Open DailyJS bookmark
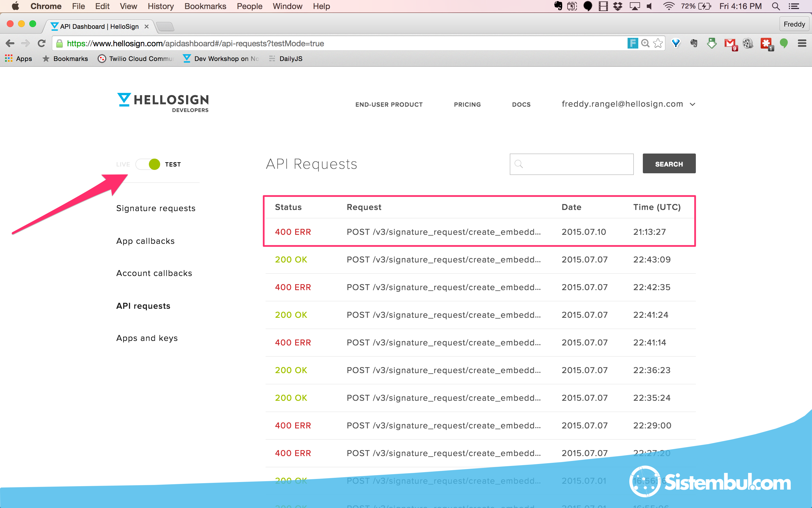This screenshot has width=812, height=508. 286,58
